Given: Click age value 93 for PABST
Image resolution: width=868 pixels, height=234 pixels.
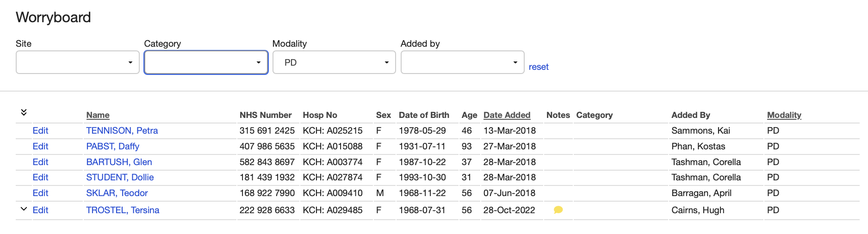Looking at the screenshot, I should click(x=466, y=147).
